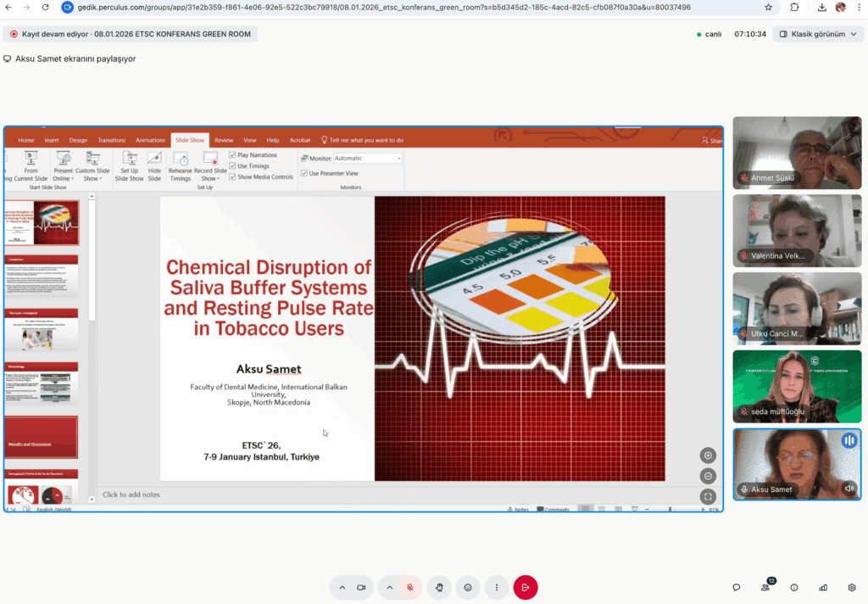Open the chat panel icon
This screenshot has height=604, width=868.
pyautogui.click(x=737, y=587)
